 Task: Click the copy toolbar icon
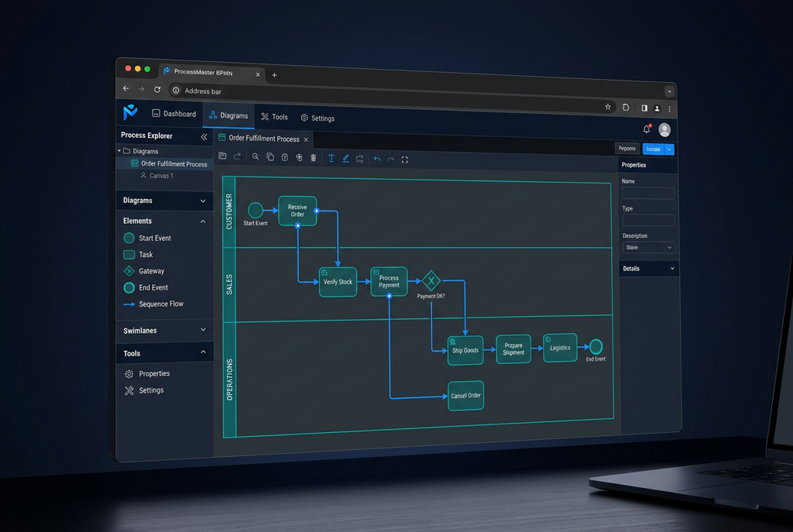click(270, 156)
